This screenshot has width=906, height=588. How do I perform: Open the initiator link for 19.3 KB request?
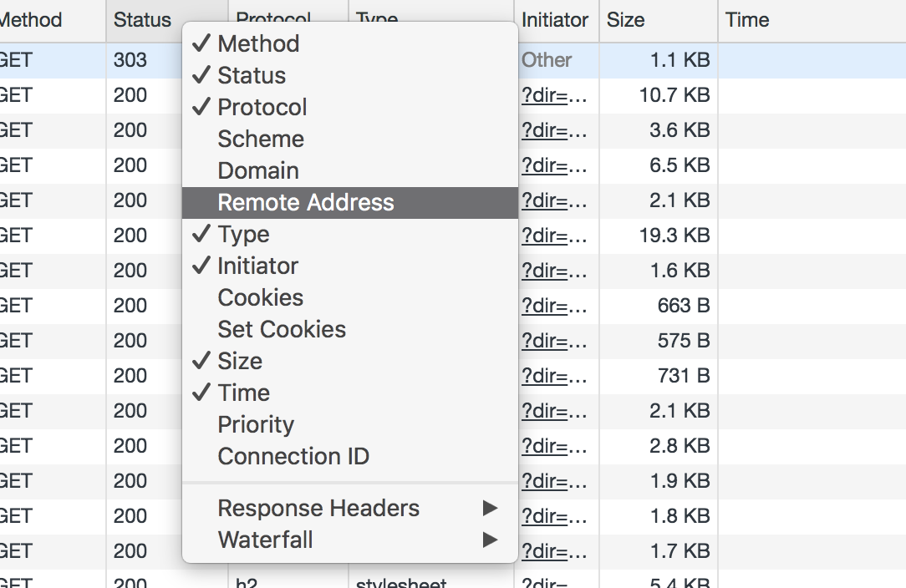[x=554, y=236]
